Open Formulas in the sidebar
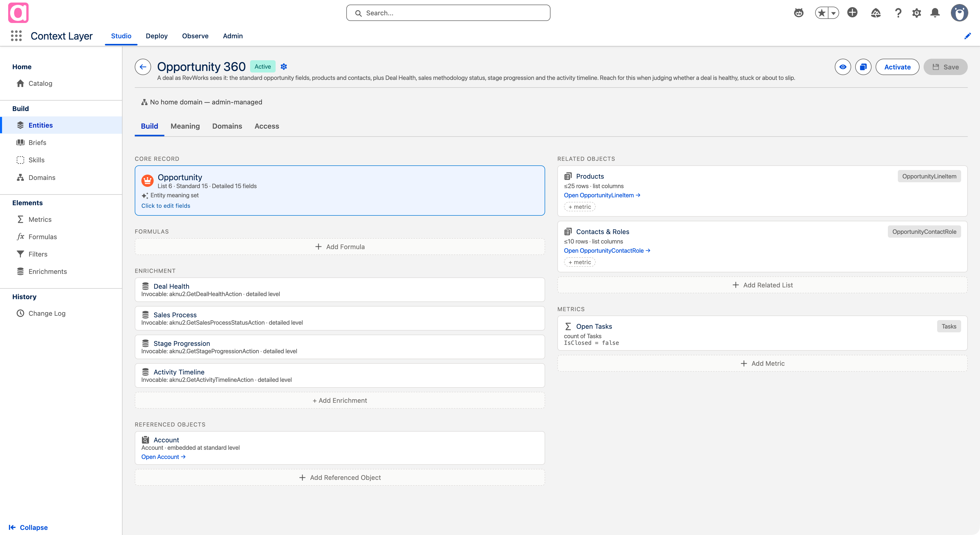 (61, 237)
